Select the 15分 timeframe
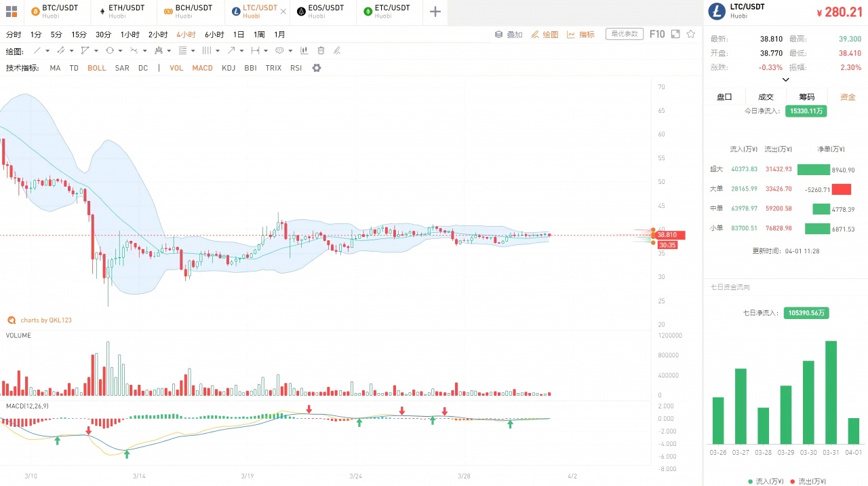Image resolution: width=868 pixels, height=486 pixels. tap(79, 35)
